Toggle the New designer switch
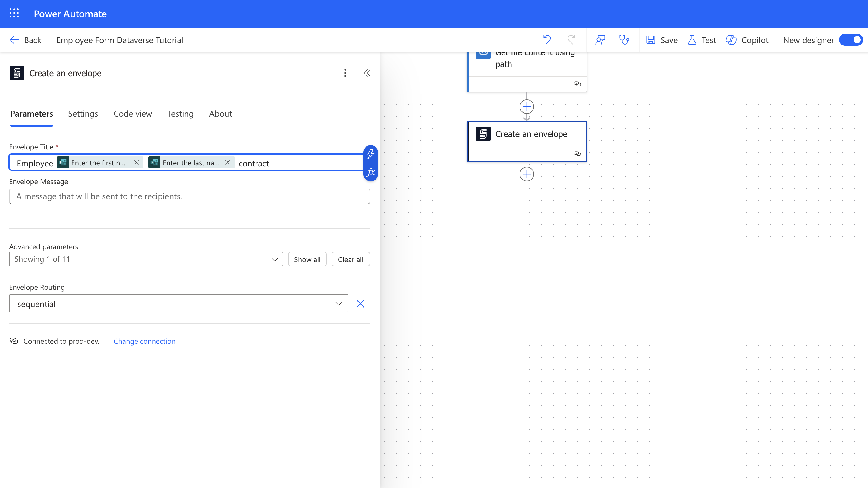This screenshot has height=488, width=868. tap(851, 40)
